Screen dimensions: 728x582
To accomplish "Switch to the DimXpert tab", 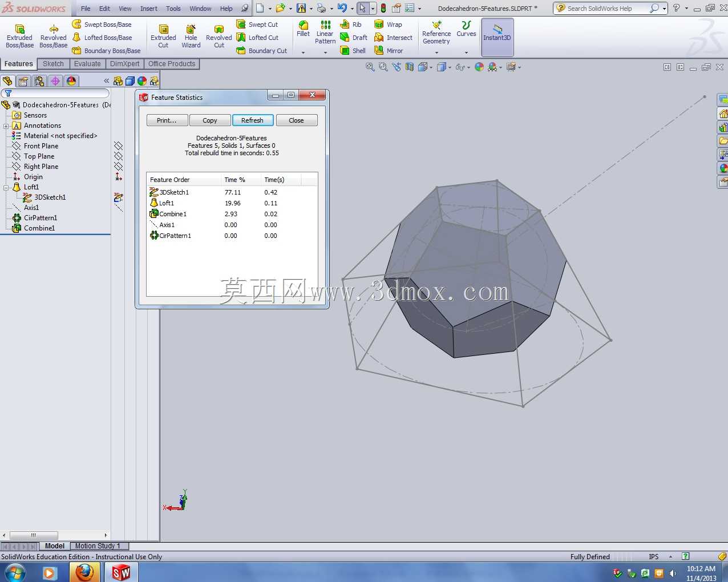I will [124, 64].
